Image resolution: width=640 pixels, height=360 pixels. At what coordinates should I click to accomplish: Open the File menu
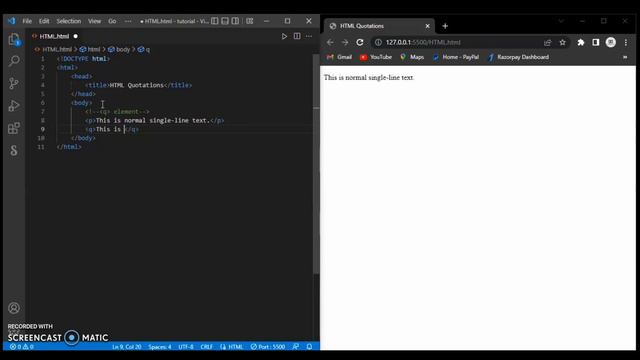27,21
